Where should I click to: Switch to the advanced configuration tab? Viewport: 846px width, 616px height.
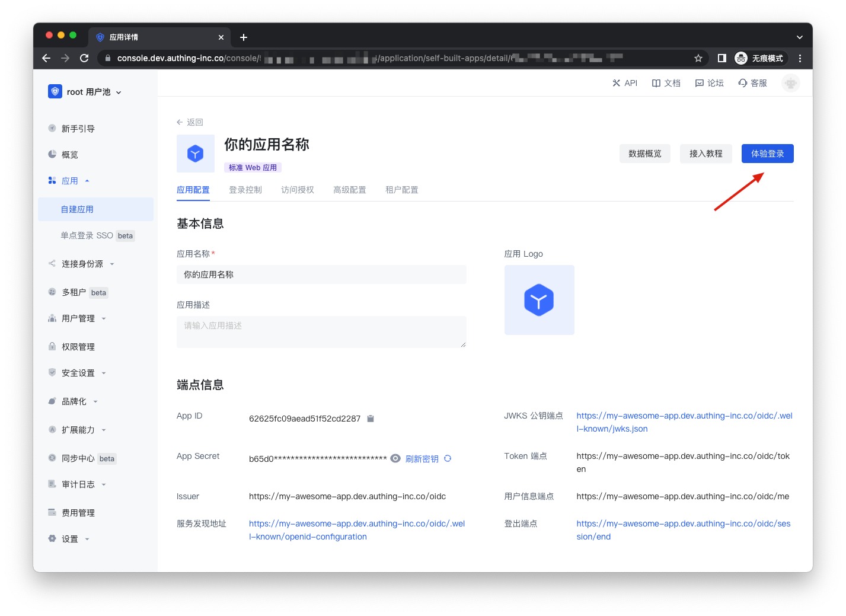pos(350,190)
